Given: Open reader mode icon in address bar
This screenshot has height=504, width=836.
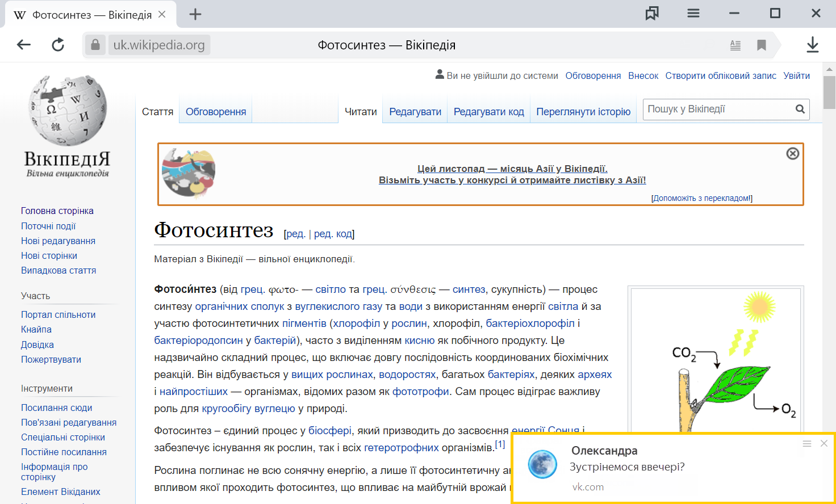Looking at the screenshot, I should tap(735, 45).
